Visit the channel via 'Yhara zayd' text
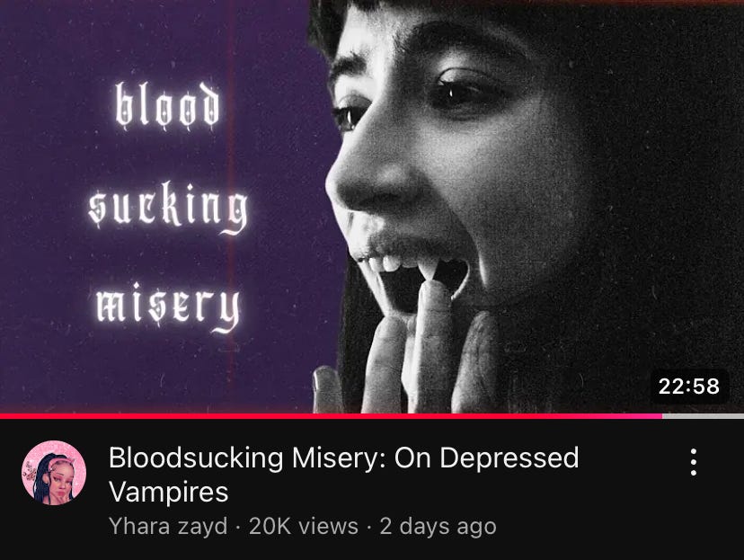The image size is (744, 560). (x=168, y=526)
